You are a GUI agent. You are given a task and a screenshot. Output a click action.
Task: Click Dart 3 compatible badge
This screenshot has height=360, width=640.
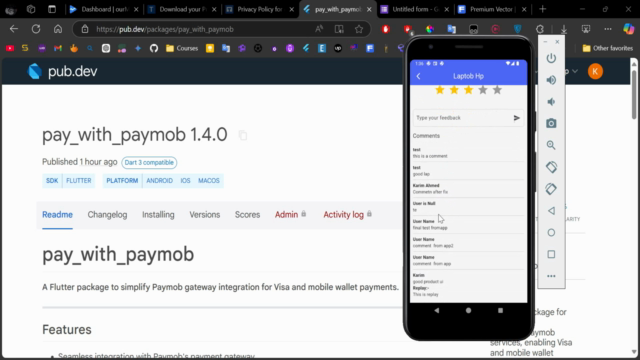tap(149, 162)
